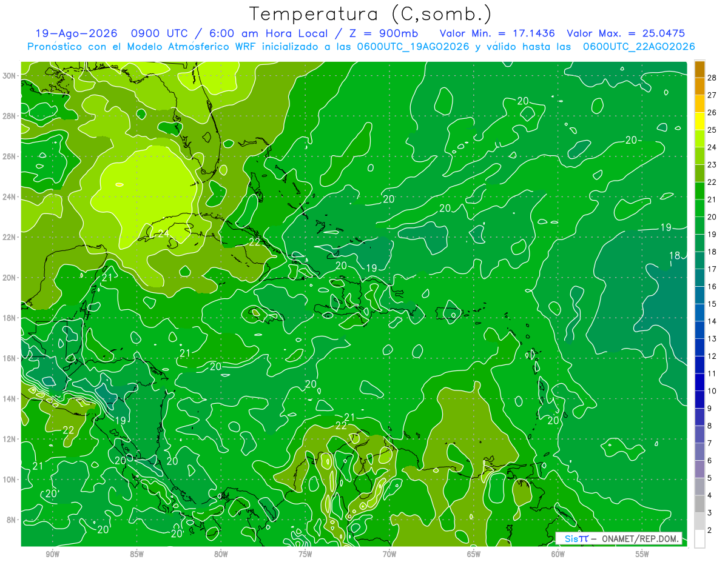728x562 pixels.
Task: Click the "60W" longitude axis label
Action: point(558,554)
